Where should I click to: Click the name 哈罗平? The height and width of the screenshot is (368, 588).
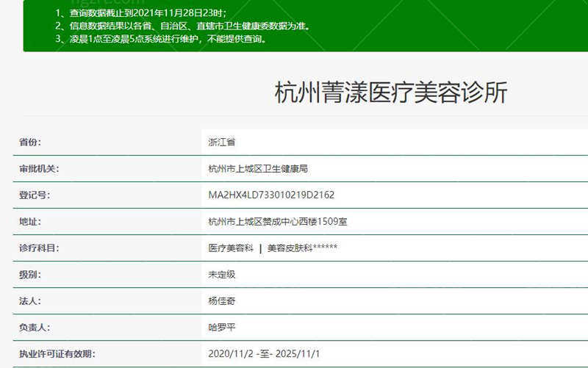pyautogui.click(x=222, y=328)
